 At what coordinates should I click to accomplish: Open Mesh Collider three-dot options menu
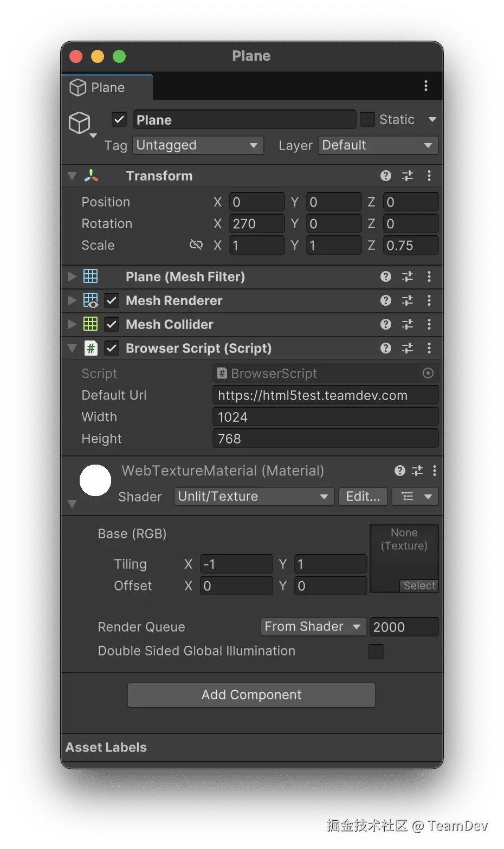click(x=429, y=324)
